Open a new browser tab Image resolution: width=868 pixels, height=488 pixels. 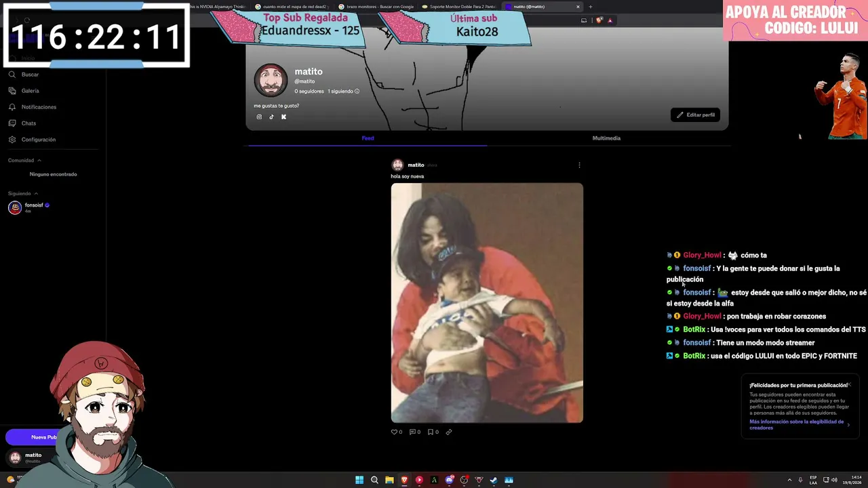pyautogui.click(x=590, y=7)
